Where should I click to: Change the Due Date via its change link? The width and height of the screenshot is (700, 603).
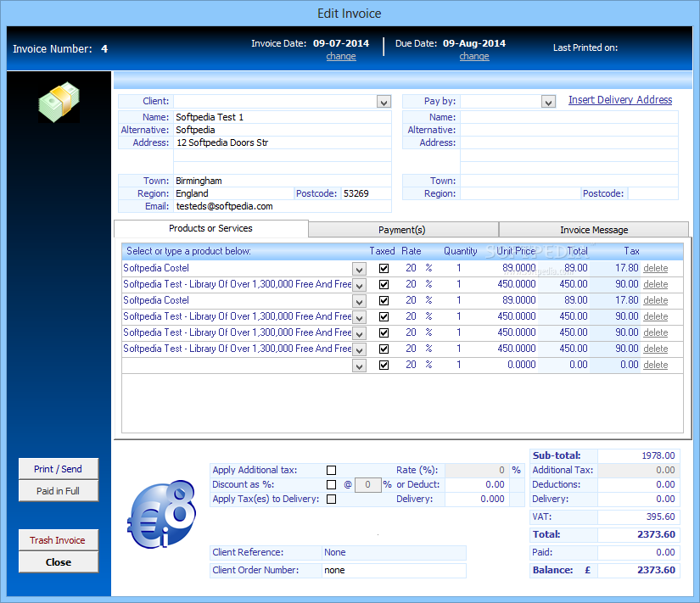coord(474,56)
